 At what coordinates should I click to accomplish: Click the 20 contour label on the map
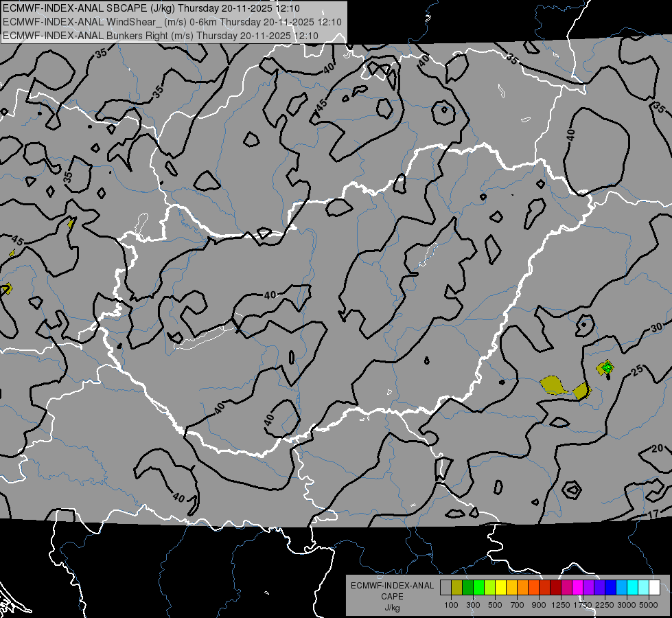point(657,448)
